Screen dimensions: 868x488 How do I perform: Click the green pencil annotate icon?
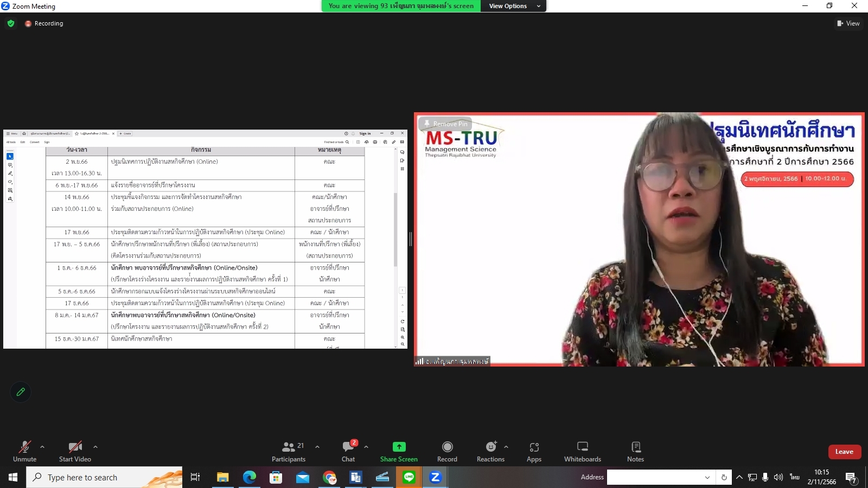coord(21,391)
